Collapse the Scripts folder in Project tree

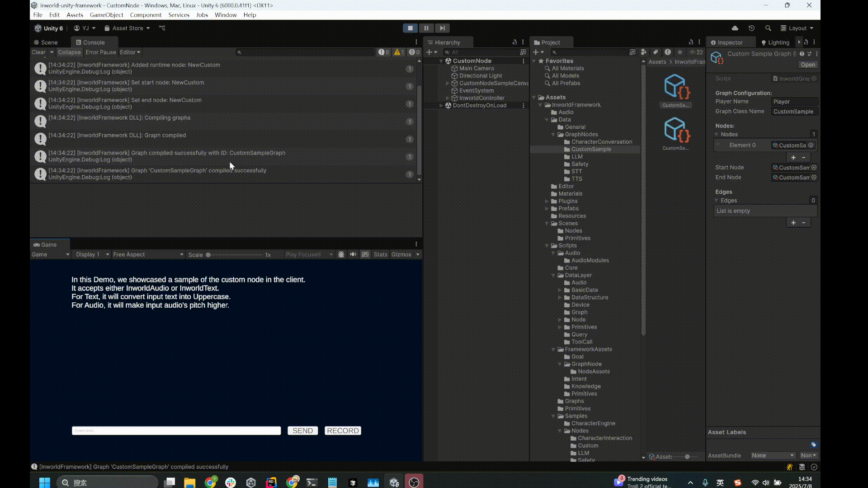coord(547,245)
